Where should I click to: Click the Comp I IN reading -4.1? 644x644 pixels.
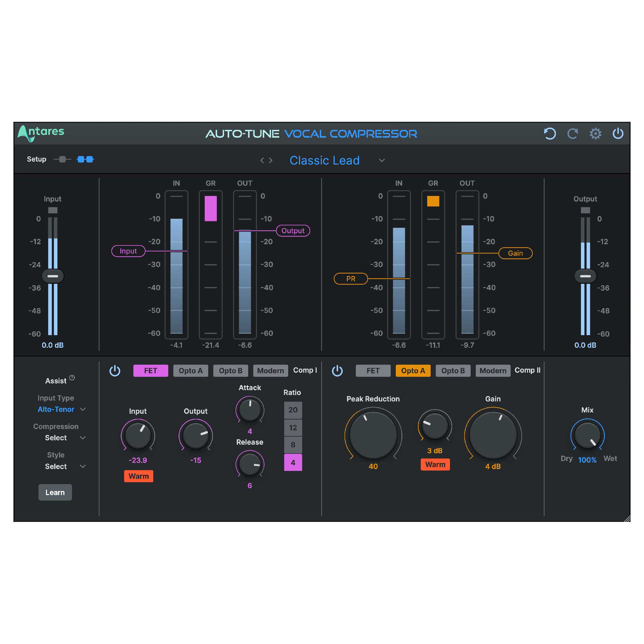(x=176, y=345)
